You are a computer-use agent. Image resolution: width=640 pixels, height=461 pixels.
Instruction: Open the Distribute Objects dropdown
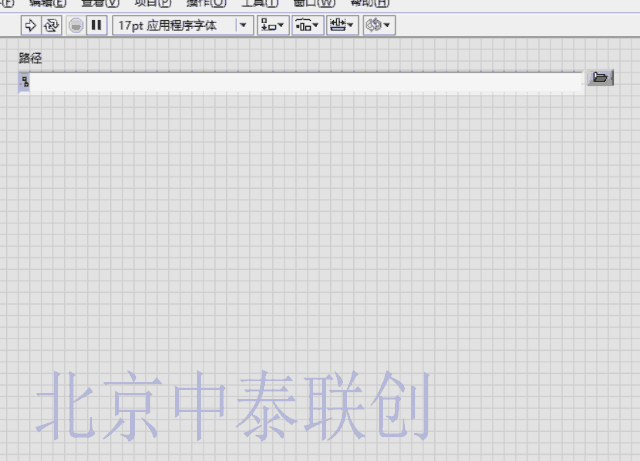(308, 25)
